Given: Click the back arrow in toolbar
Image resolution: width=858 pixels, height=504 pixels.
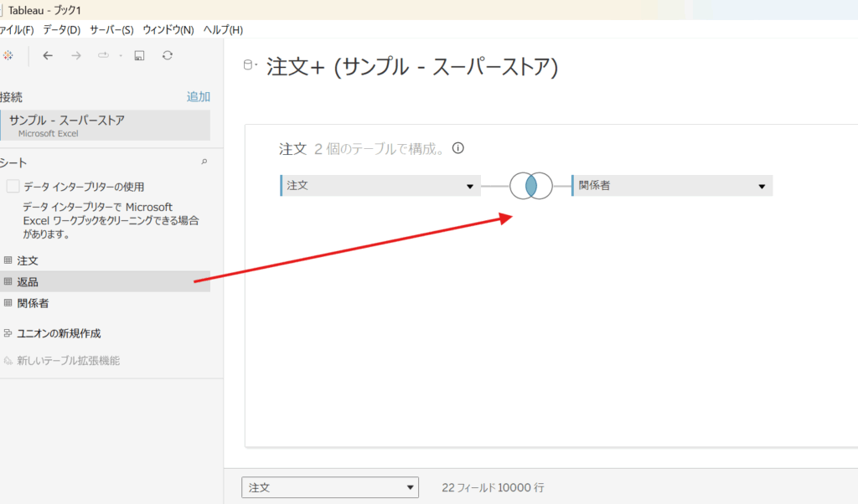Looking at the screenshot, I should [x=48, y=55].
